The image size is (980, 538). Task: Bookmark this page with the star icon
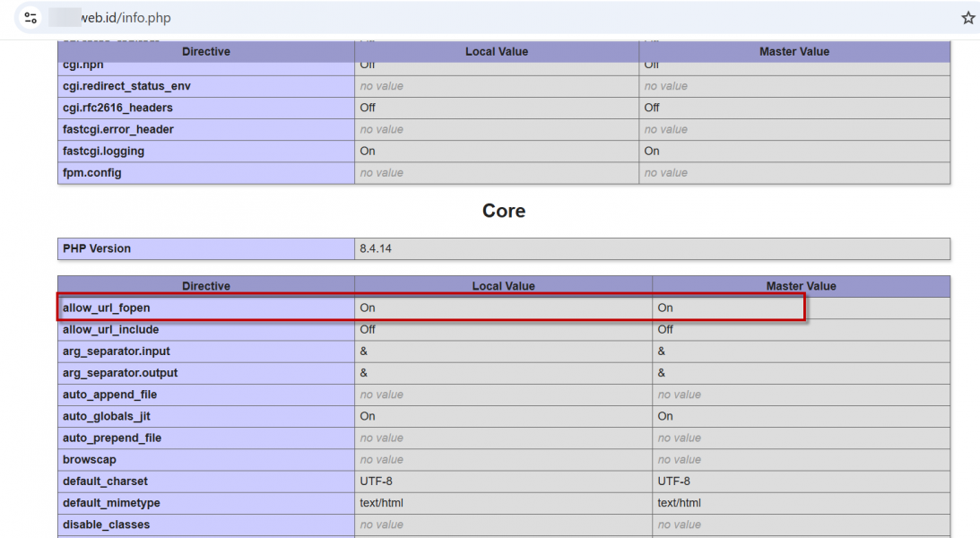coord(967,18)
